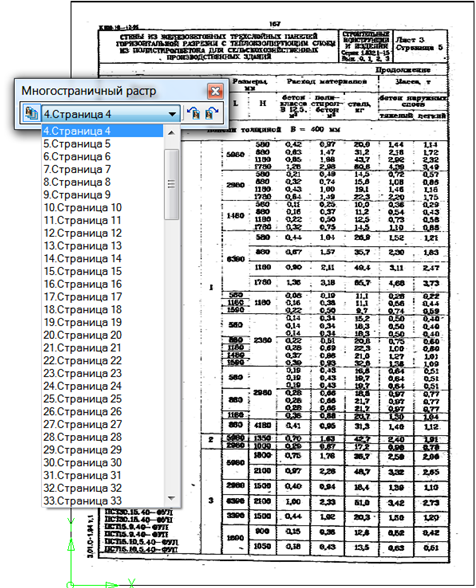Go to the previous raster page
476x588 pixels.
tap(194, 113)
